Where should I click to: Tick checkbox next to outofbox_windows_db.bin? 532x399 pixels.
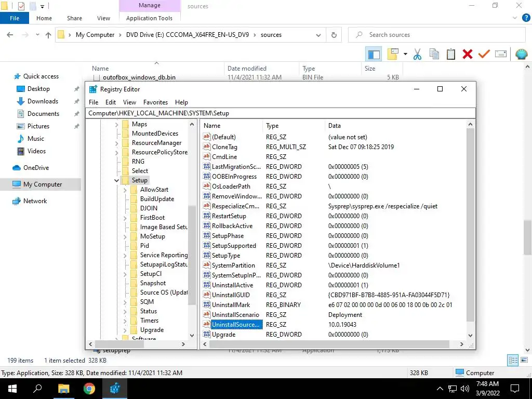[x=96, y=78]
